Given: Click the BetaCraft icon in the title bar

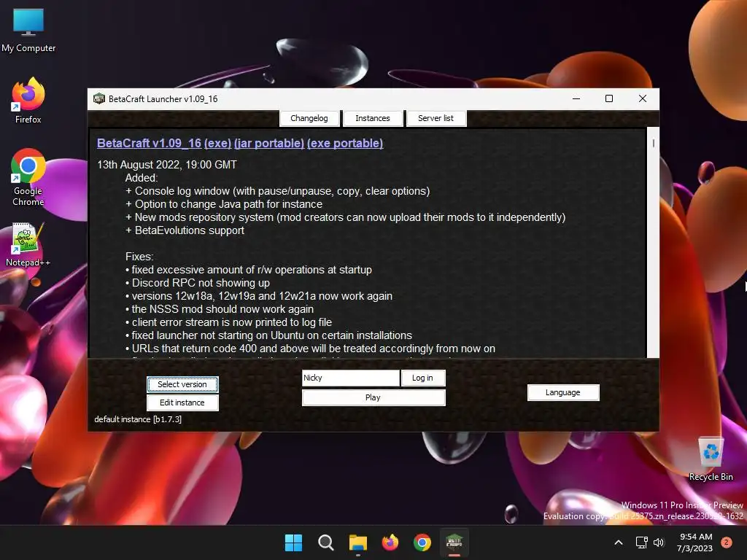Looking at the screenshot, I should click(x=99, y=98).
